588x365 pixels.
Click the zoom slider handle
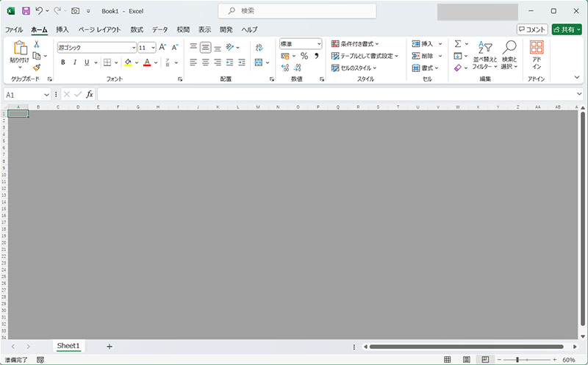click(x=517, y=360)
